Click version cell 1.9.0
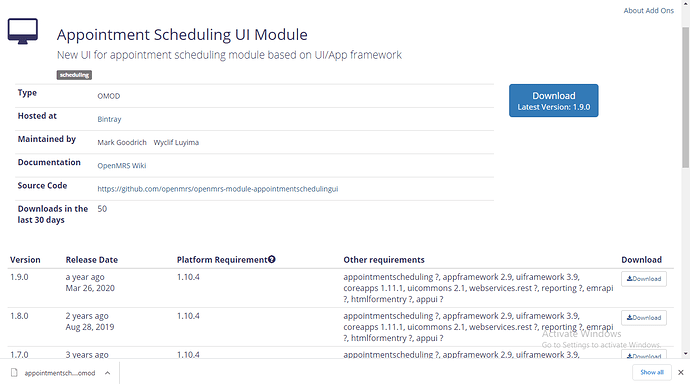 click(x=19, y=277)
